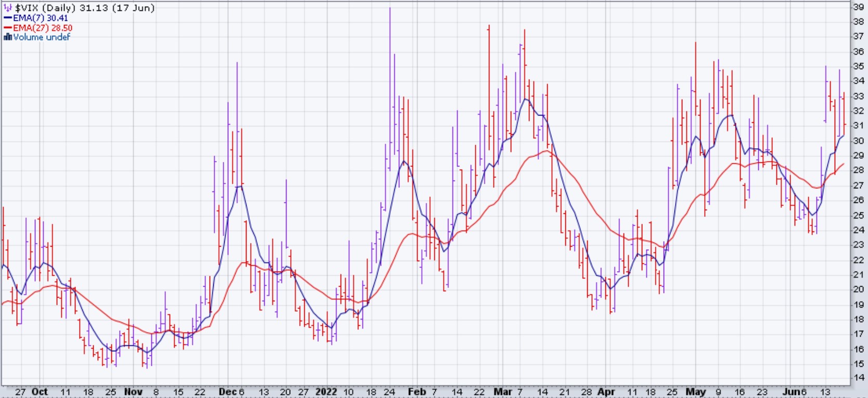Select the EMA(27) 28.50 legend label
This screenshot has width=868, height=398.
coord(43,28)
